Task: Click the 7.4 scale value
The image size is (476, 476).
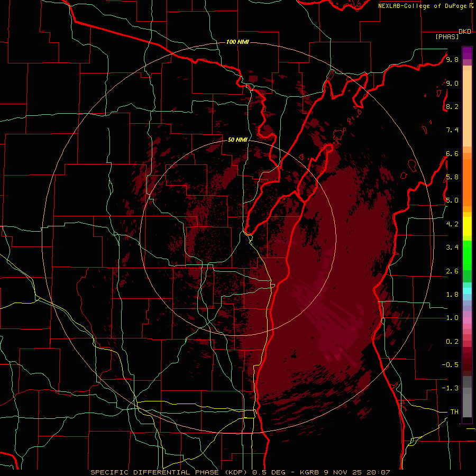Action: pyautogui.click(x=452, y=130)
